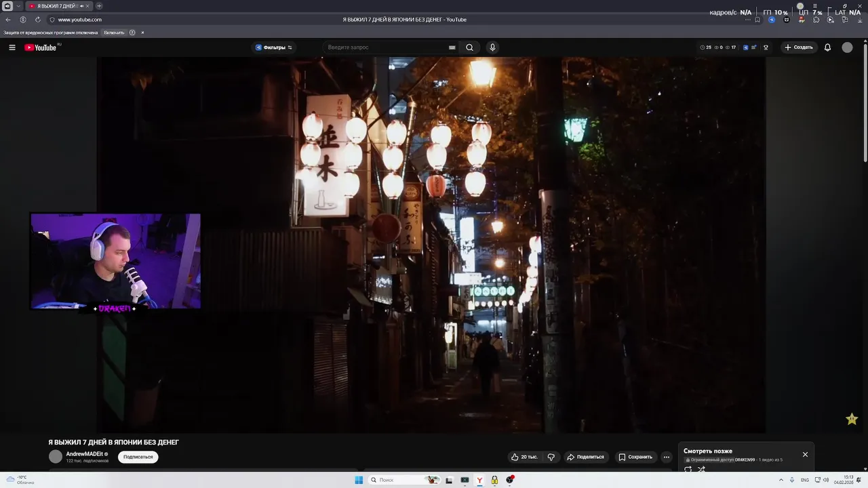Open the account avatar menu

847,47
